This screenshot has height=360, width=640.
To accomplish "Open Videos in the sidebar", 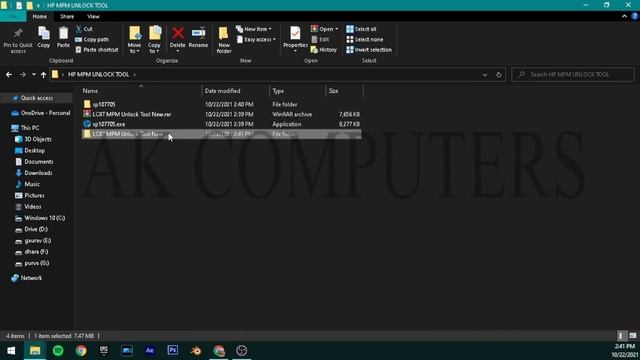I will click(28, 207).
